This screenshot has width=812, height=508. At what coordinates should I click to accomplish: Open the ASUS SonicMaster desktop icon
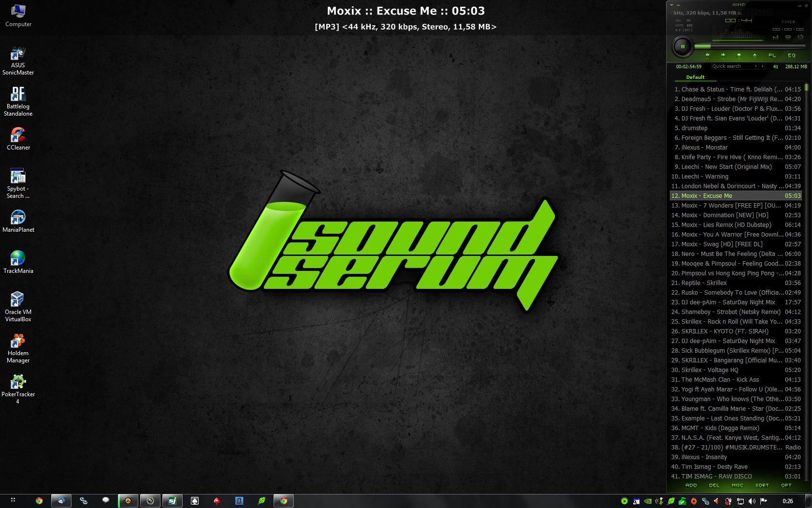pos(18,60)
